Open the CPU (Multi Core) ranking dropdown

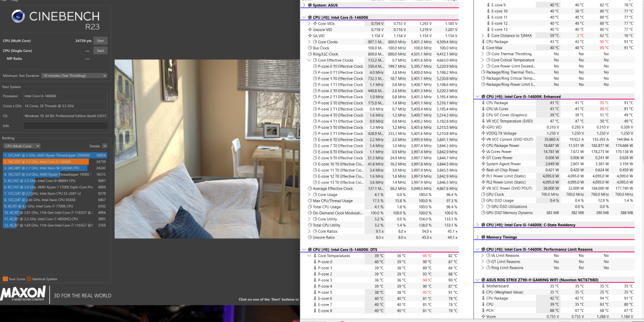(22, 146)
